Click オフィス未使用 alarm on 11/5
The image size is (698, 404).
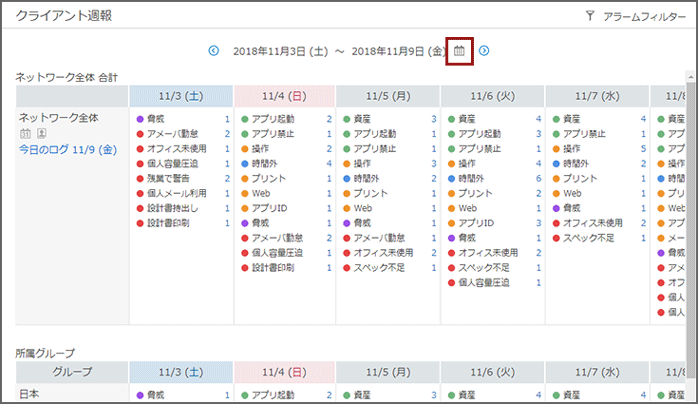pos(383,253)
